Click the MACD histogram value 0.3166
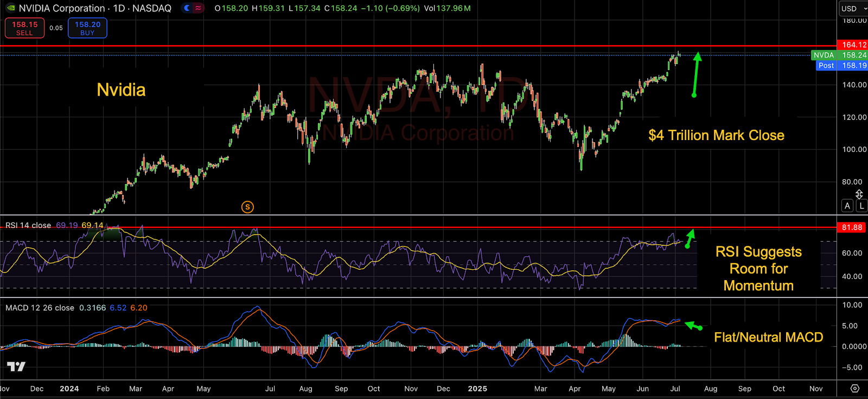 click(93, 308)
